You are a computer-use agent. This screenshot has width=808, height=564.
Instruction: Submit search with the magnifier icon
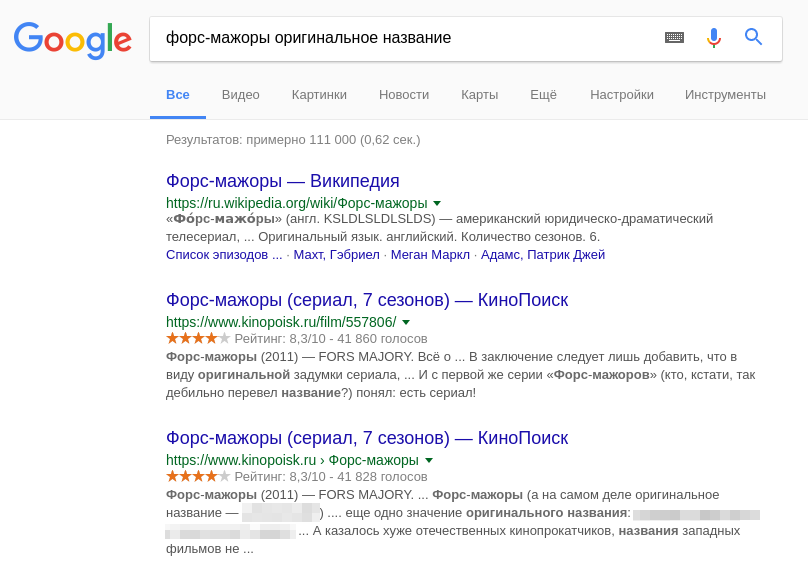click(753, 37)
